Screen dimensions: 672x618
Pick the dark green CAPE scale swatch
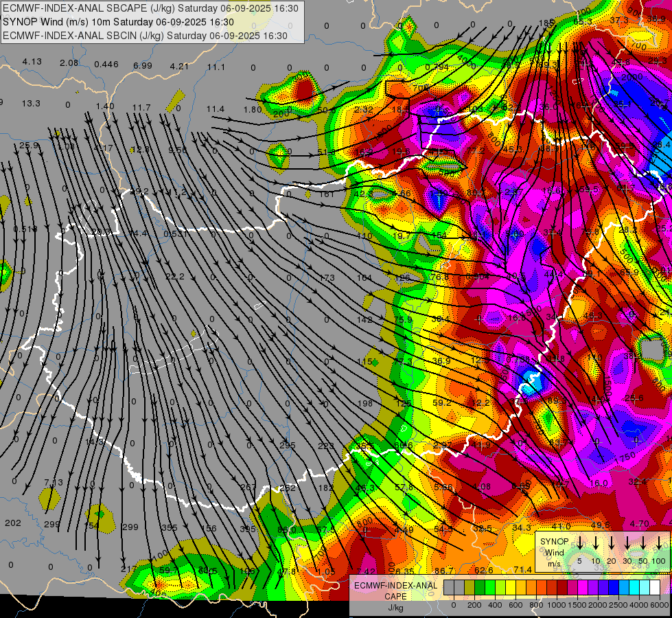[x=480, y=587]
